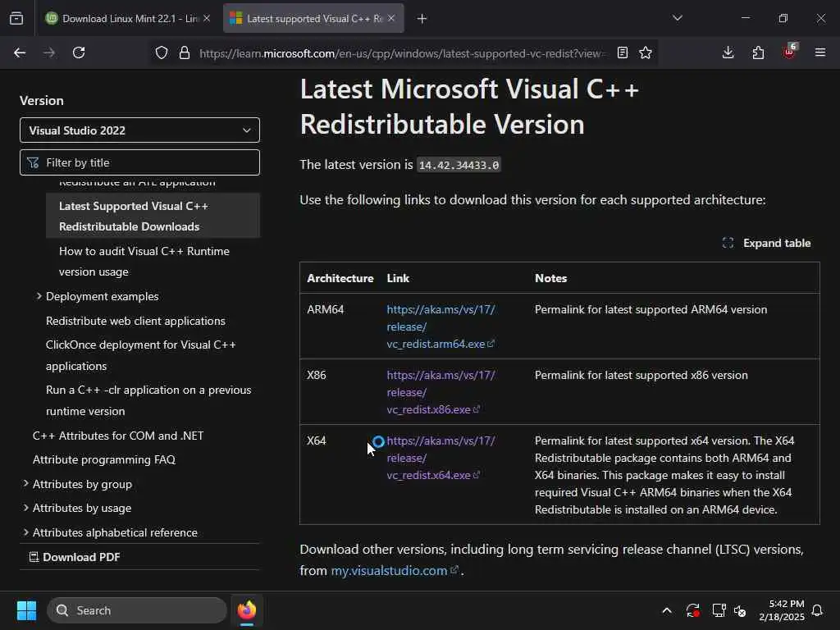
Task: Open the uBlock Origin extension icon
Action: click(790, 52)
